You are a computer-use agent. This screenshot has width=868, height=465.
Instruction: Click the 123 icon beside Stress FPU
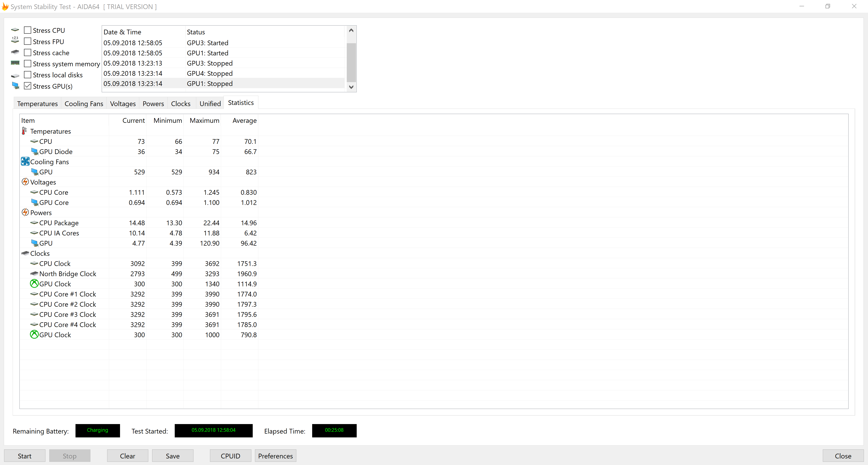[15, 40]
